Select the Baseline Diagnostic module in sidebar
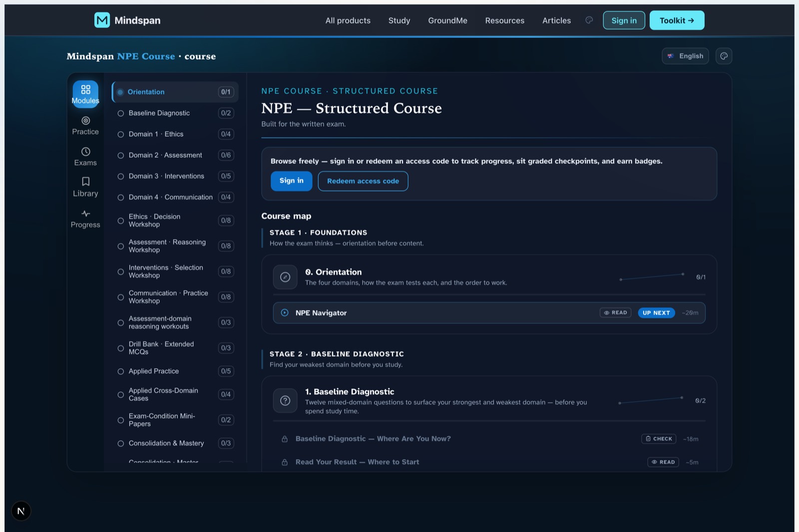Viewport: 799px width, 532px height. point(175,113)
